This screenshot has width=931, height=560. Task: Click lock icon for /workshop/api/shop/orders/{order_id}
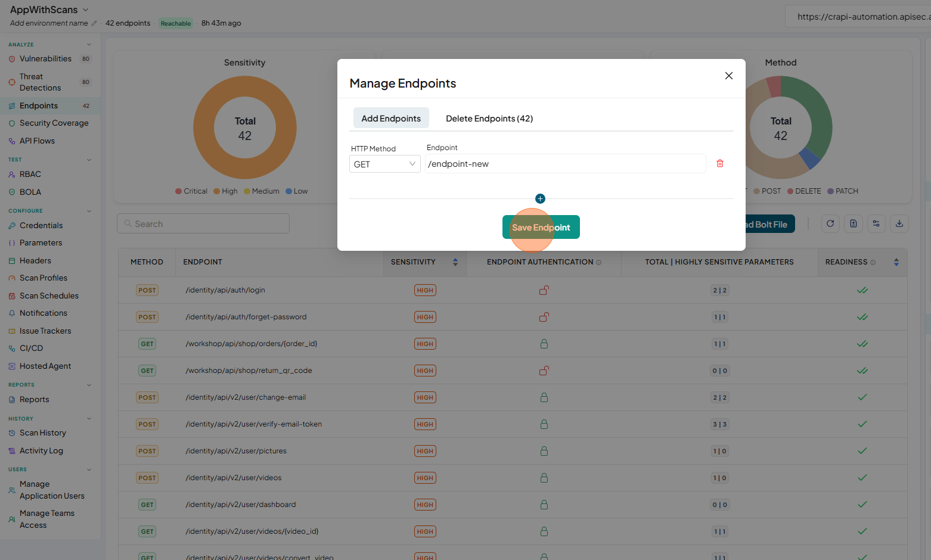pos(544,344)
